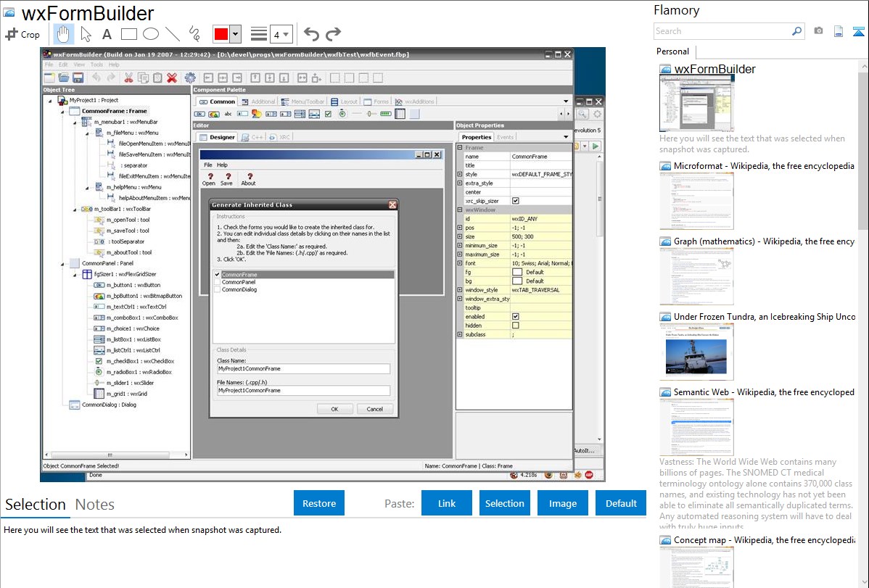Image resolution: width=869 pixels, height=588 pixels.
Task: Click the bg Default color swatch
Action: (517, 281)
